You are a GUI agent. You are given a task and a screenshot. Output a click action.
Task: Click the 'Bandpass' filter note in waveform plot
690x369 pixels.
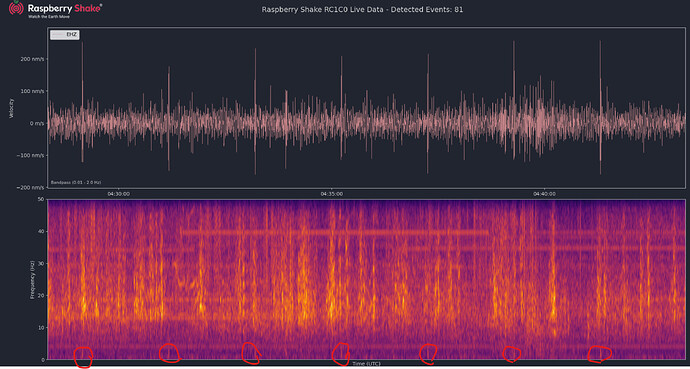tap(76, 182)
